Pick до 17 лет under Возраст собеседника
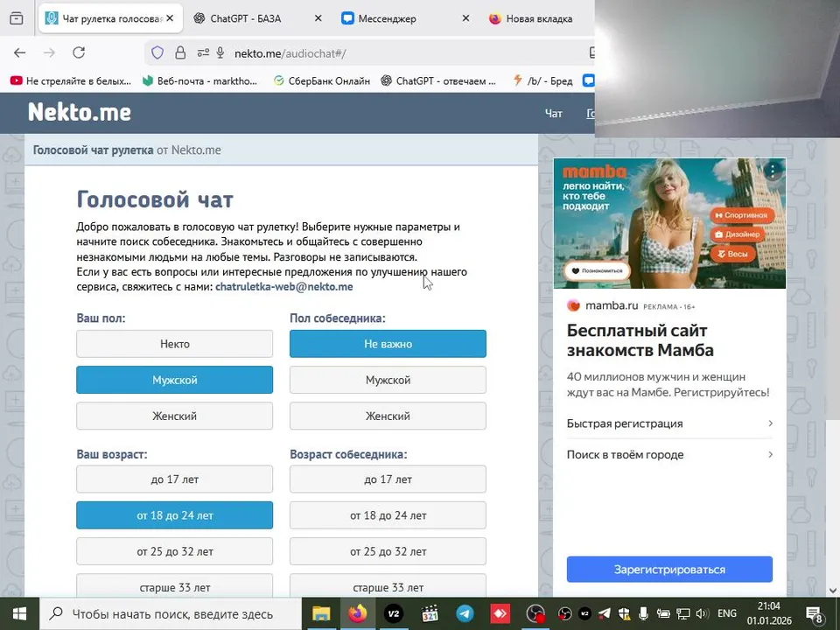The width and height of the screenshot is (840, 630). (x=388, y=479)
